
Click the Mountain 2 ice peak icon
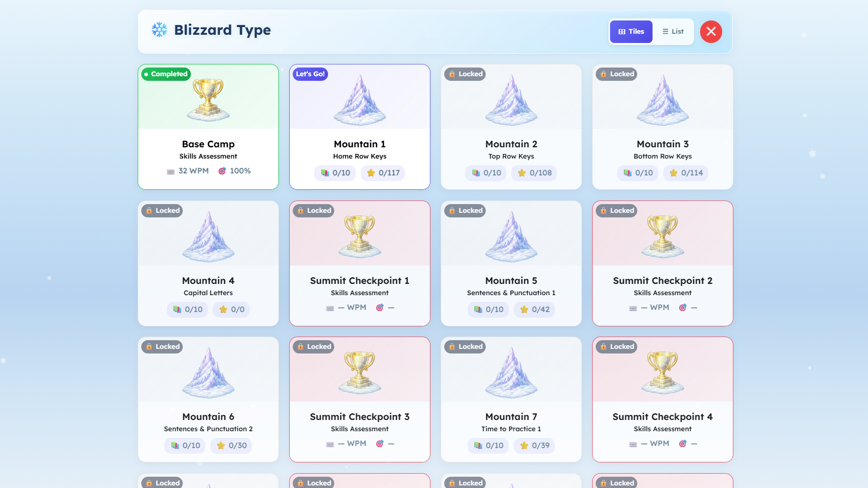[511, 100]
